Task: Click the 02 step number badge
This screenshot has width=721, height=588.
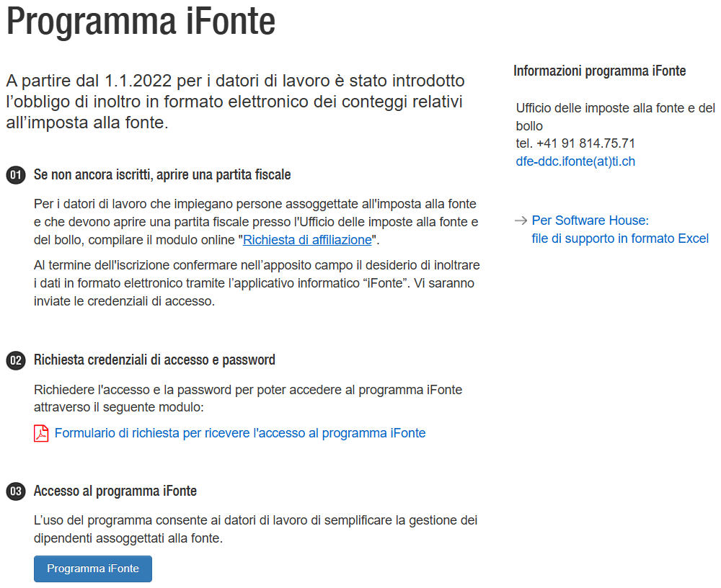Action: click(14, 360)
